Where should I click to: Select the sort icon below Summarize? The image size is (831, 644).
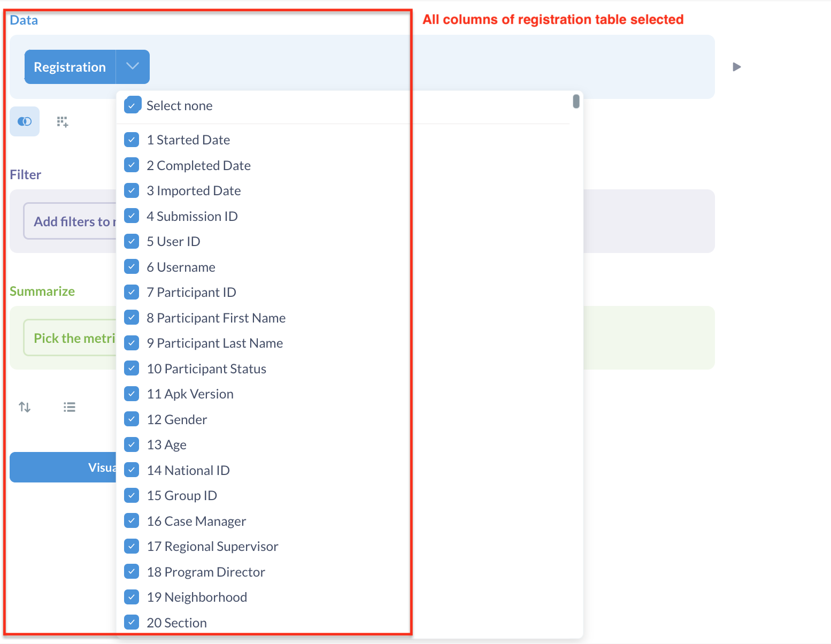pos(24,407)
